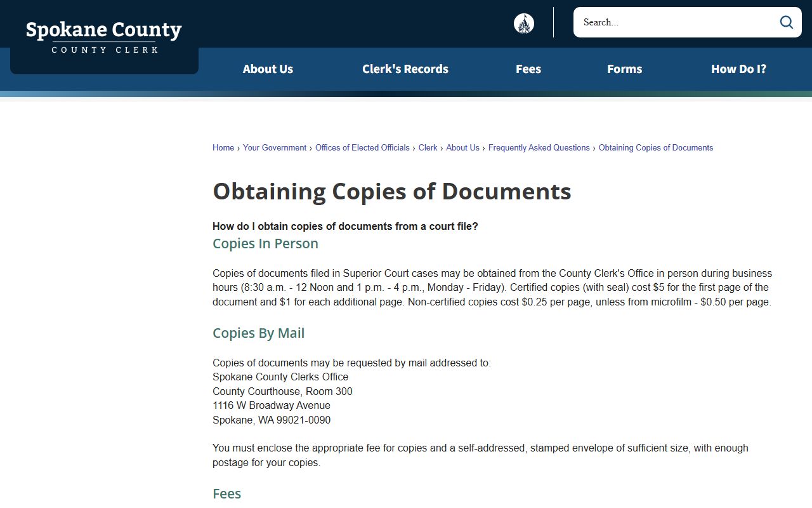Screen dimensions: 812x508
Task: Click the Copies By Mail heading
Action: [259, 333]
